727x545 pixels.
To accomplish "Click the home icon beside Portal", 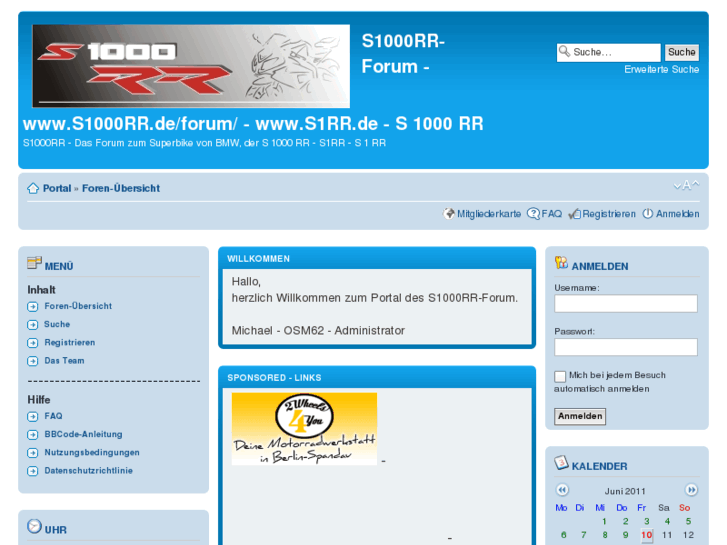I will (33, 188).
